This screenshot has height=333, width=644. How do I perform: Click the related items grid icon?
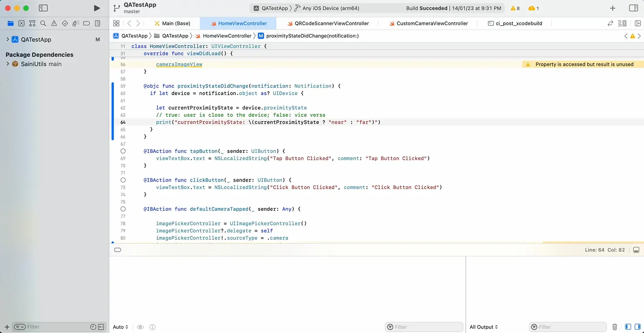pyautogui.click(x=116, y=24)
